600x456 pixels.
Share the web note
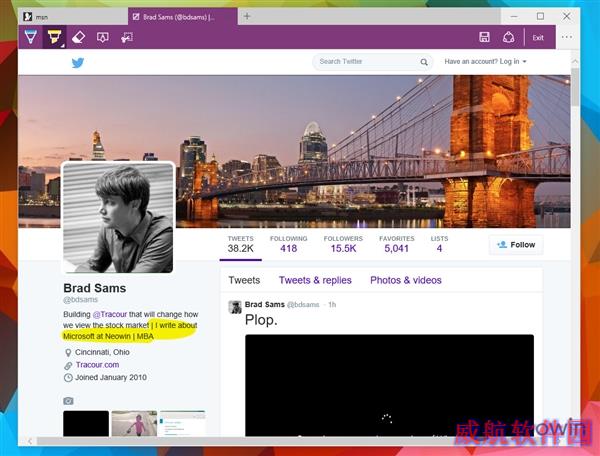point(509,37)
